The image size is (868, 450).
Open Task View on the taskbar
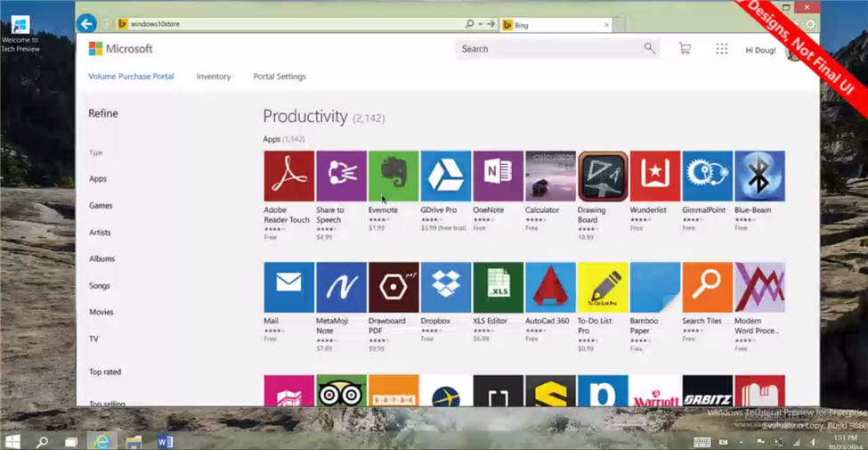point(71,442)
